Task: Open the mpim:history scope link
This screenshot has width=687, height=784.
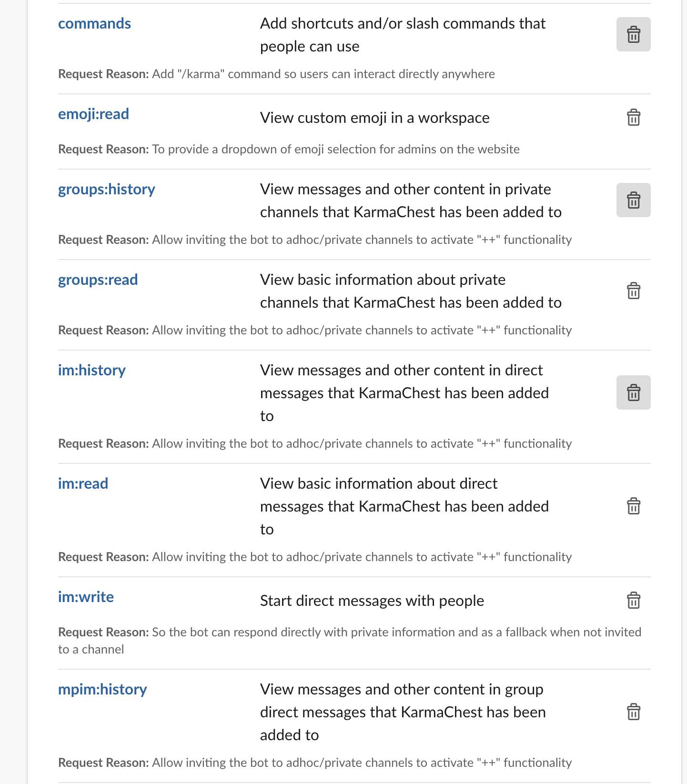Action: click(x=102, y=689)
